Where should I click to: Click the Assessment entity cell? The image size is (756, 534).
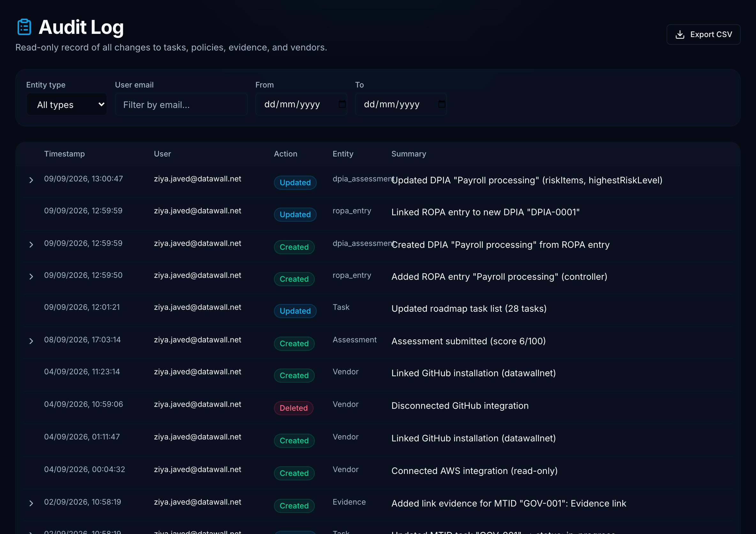click(x=355, y=340)
